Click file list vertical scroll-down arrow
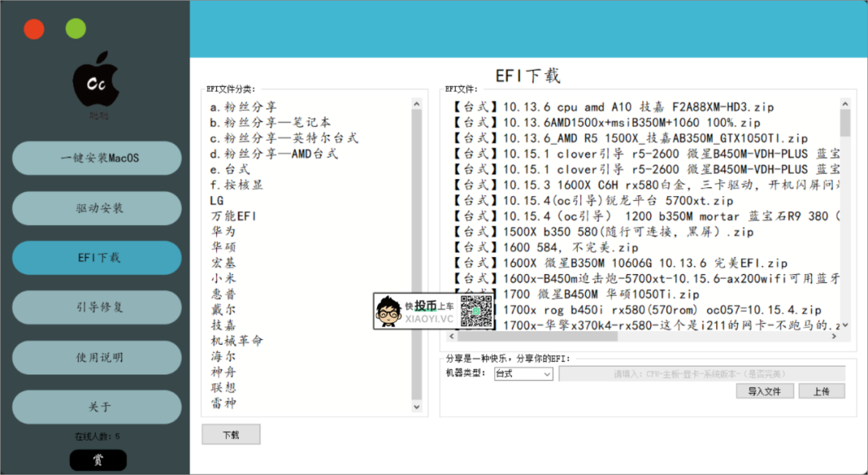The height and width of the screenshot is (475, 868). (x=845, y=326)
